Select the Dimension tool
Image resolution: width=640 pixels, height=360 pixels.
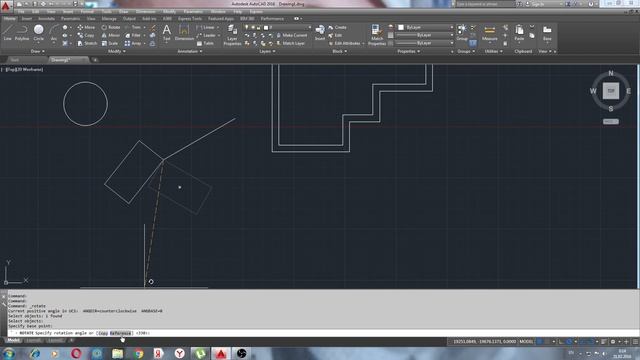pos(184,32)
